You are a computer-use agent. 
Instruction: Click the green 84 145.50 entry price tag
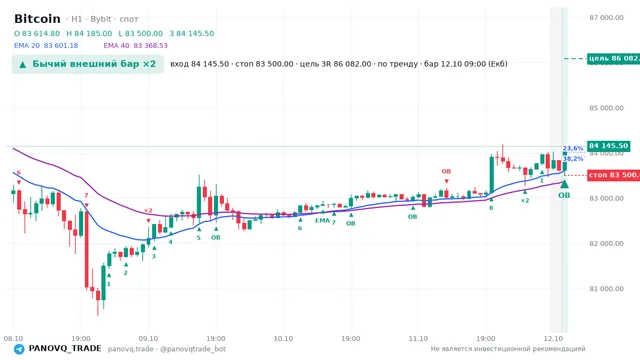tap(608, 146)
